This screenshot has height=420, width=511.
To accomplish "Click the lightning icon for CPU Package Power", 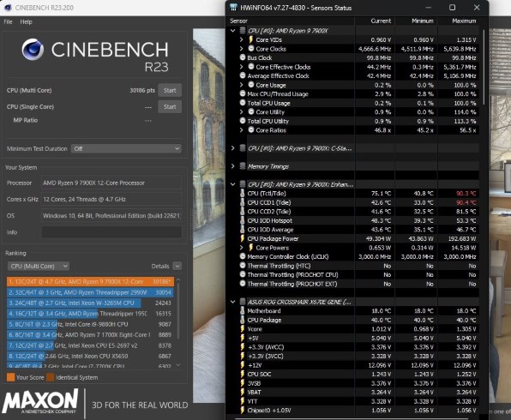I will (243, 238).
